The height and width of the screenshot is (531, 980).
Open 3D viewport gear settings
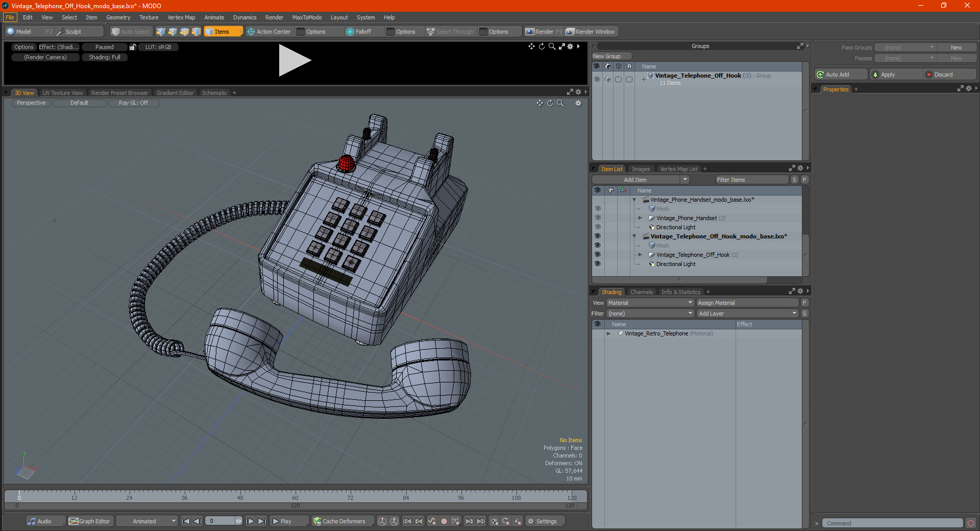(x=578, y=103)
